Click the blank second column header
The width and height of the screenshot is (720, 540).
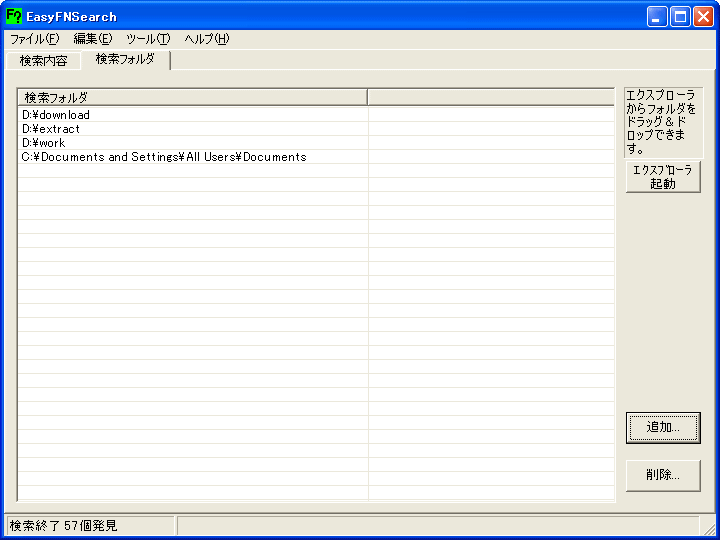coord(490,97)
